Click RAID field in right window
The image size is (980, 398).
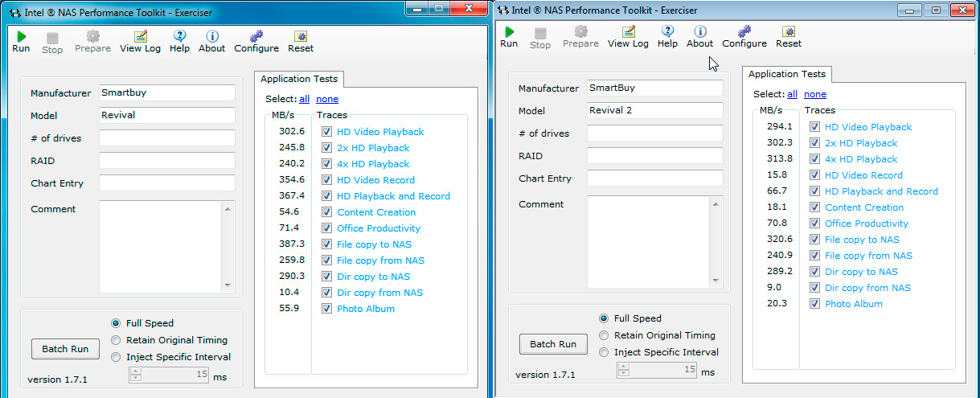[x=654, y=155]
